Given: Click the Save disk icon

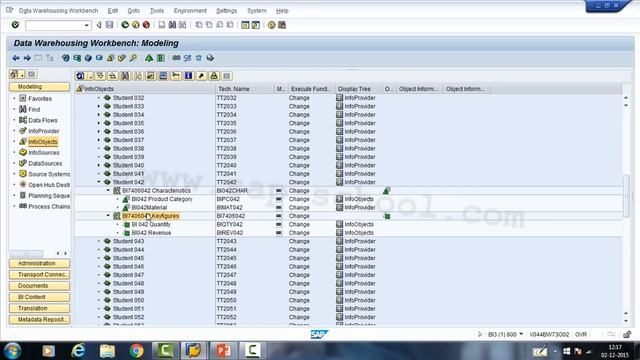Looking at the screenshot, I should [109, 25].
